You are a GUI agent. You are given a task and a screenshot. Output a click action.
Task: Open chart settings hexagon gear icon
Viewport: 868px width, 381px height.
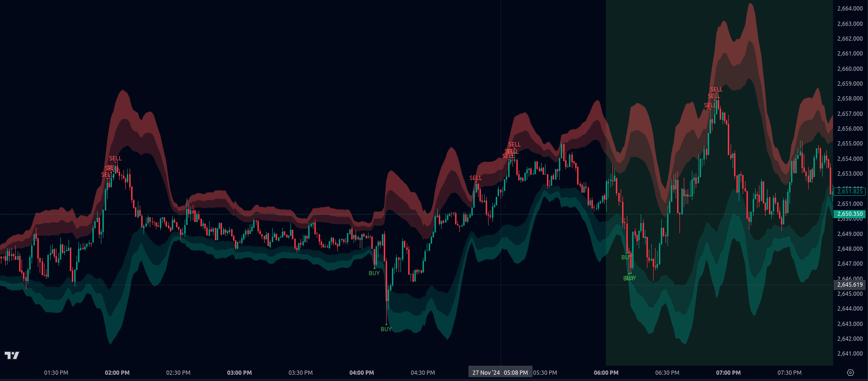click(850, 372)
